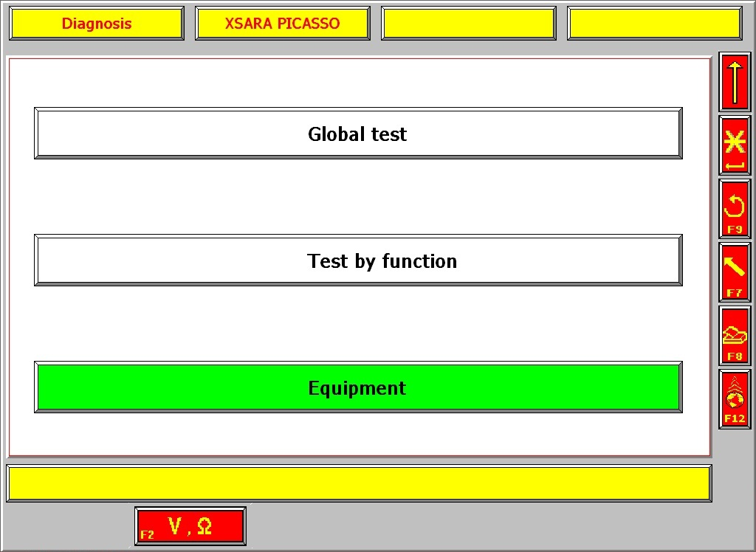The height and width of the screenshot is (552, 756).
Task: Click the Diagnosis header box
Action: point(97,24)
